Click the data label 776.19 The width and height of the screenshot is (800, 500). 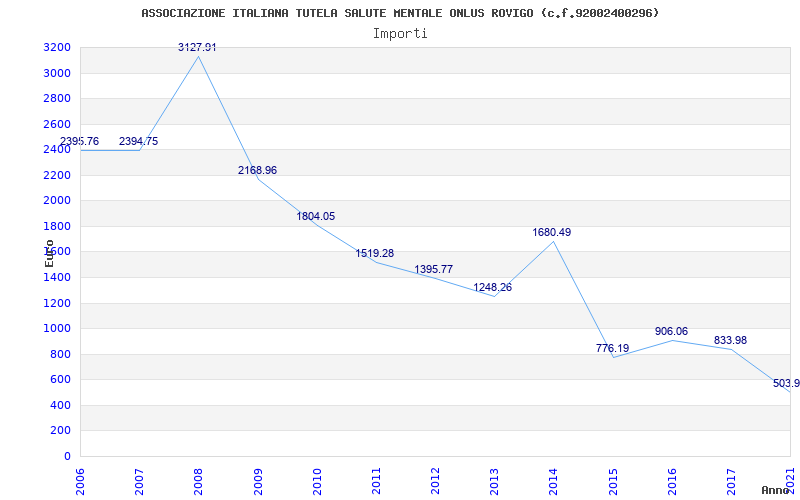point(612,348)
